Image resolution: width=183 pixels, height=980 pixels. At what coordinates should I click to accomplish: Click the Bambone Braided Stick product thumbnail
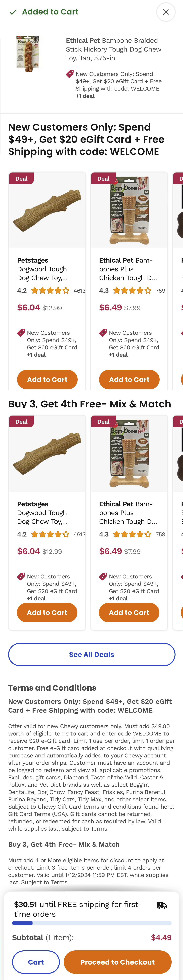[28, 54]
